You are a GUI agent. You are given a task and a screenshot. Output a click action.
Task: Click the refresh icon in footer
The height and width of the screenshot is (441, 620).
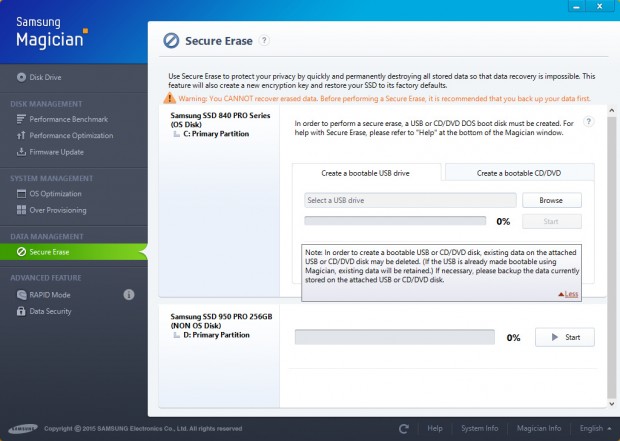[404, 428]
